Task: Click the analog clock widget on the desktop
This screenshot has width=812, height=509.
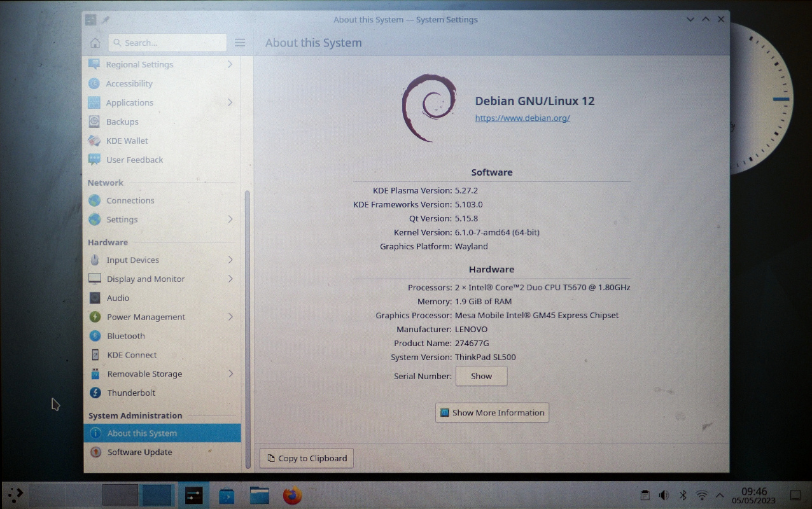Action: coord(760,99)
